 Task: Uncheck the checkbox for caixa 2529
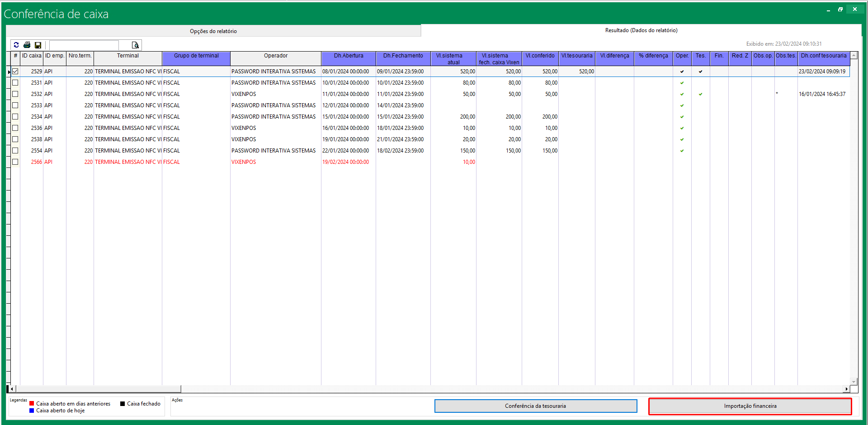tap(15, 72)
